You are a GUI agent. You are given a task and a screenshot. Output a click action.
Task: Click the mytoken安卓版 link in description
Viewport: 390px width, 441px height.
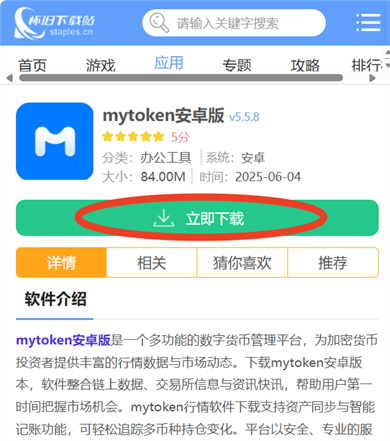coord(63,340)
